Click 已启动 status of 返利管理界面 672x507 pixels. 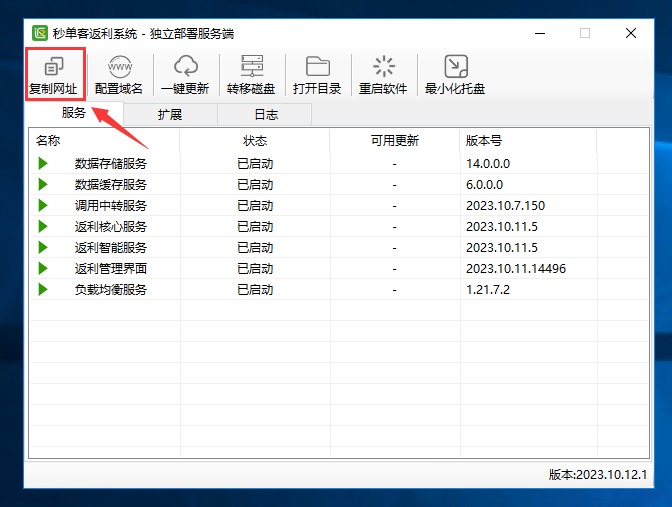pyautogui.click(x=255, y=269)
